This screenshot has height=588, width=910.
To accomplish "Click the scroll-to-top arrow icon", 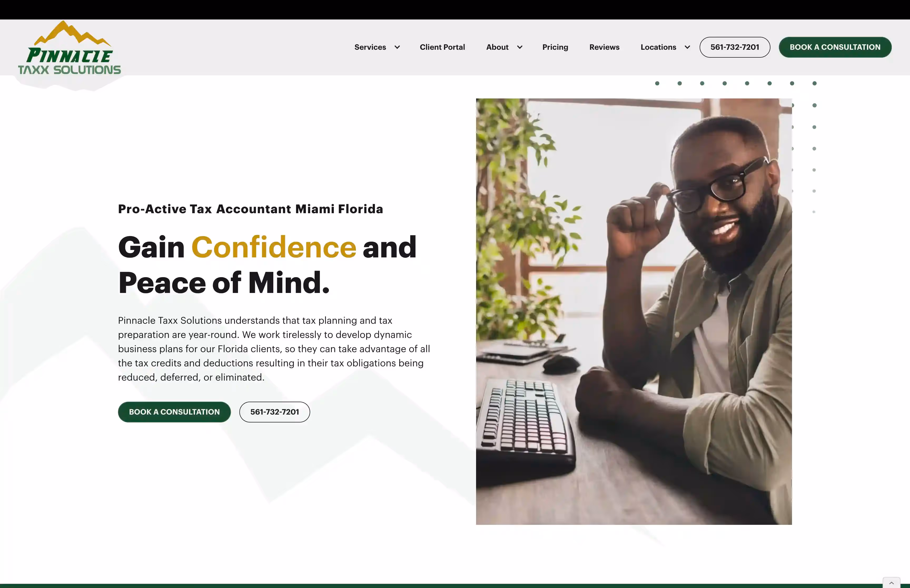I will (x=891, y=583).
